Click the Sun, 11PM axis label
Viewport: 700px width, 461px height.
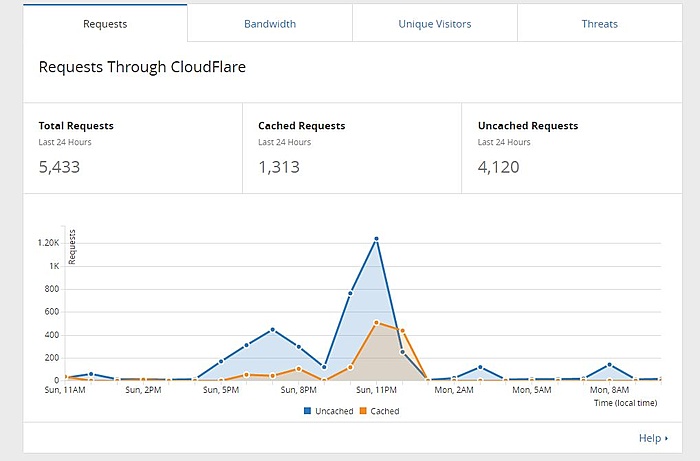[376, 390]
